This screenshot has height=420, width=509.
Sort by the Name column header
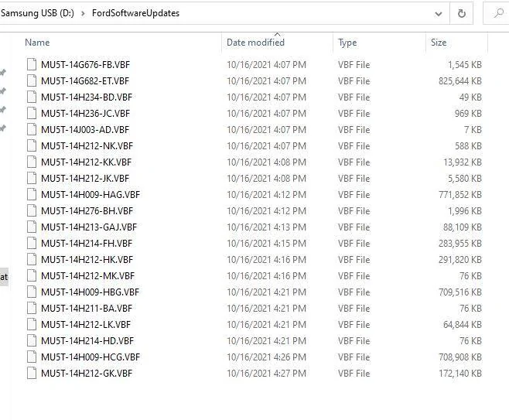[37, 43]
